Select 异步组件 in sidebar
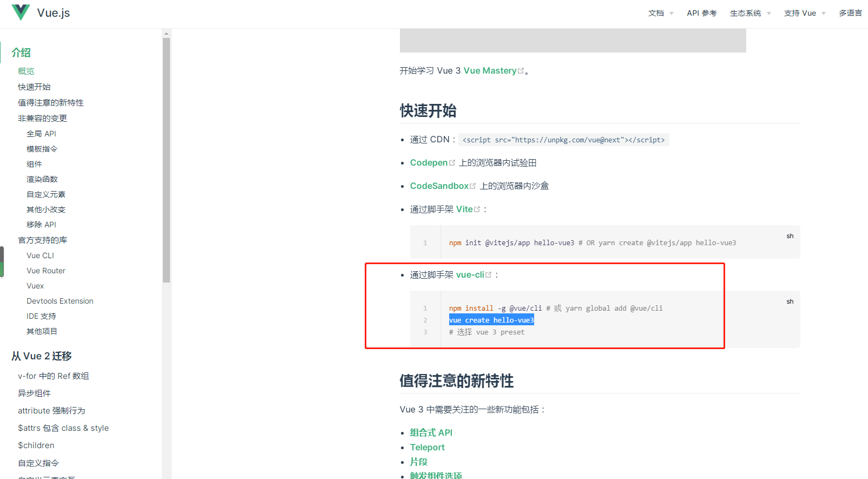The height and width of the screenshot is (479, 868). 34,393
